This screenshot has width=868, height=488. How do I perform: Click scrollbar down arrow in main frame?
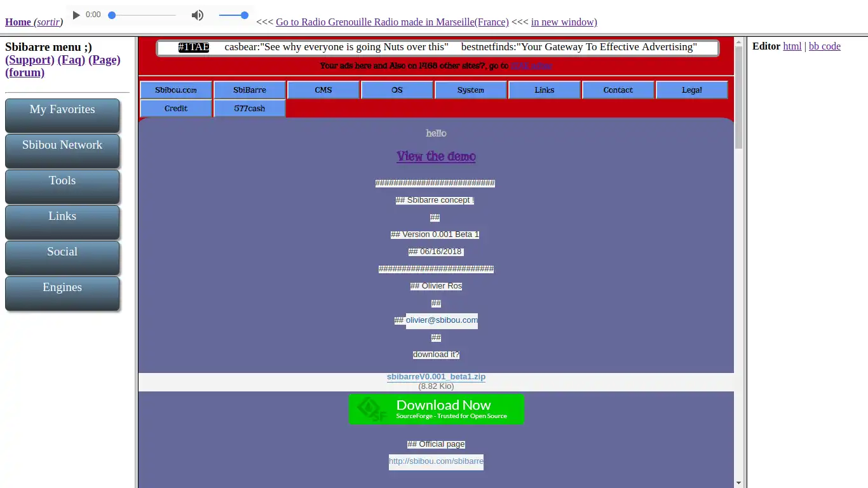click(738, 483)
